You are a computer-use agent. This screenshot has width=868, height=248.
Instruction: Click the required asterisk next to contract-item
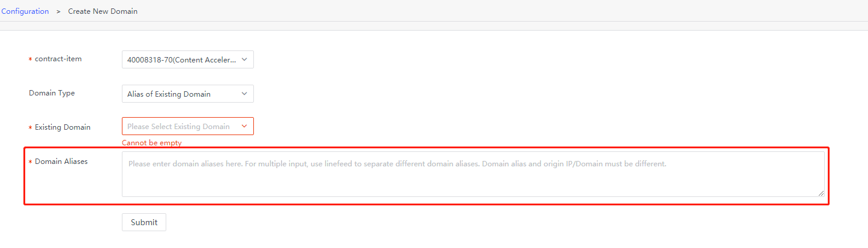pos(31,59)
